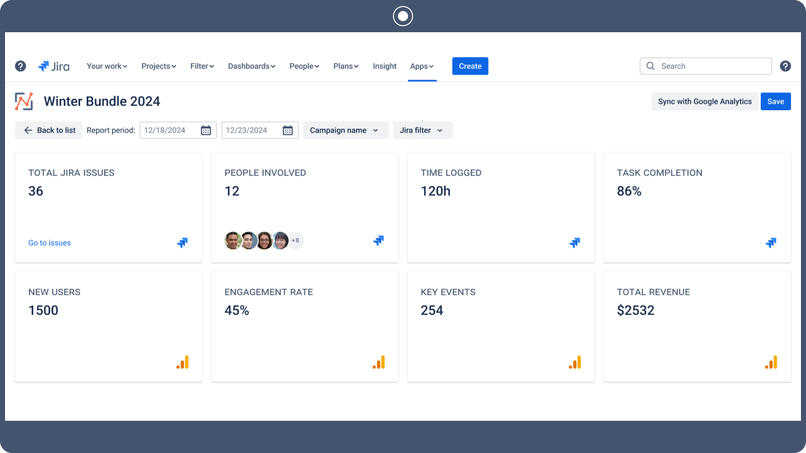Click Analytics icon on Total Revenue card
The width and height of the screenshot is (806, 453).
771,362
